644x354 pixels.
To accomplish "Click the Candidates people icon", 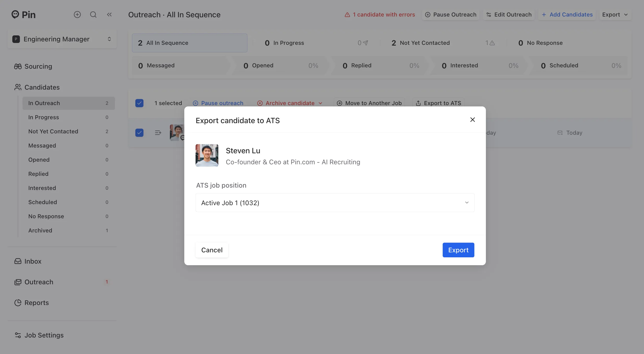I will [x=18, y=87].
